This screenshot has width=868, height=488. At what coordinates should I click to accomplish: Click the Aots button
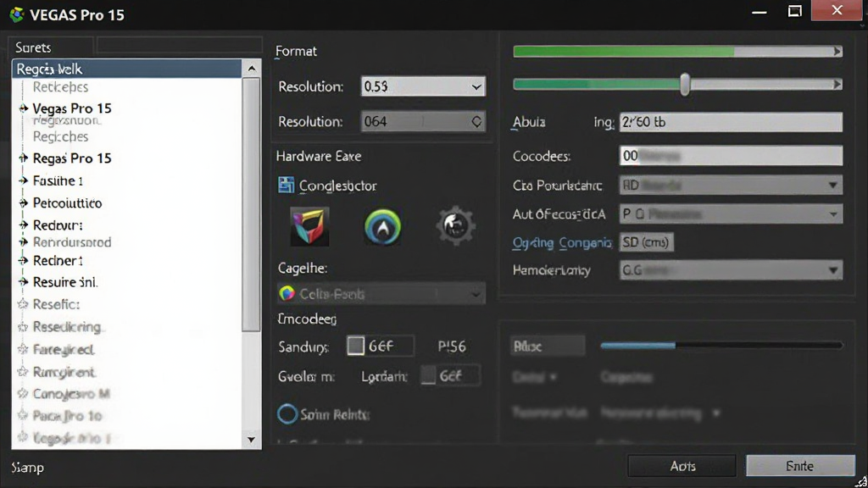(682, 466)
